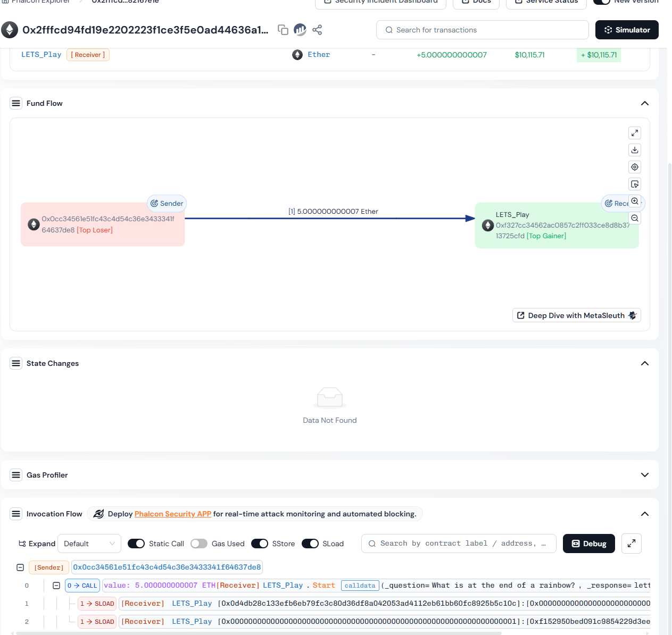Open the Phalcon Security APP link
The height and width of the screenshot is (635, 672).
click(x=173, y=514)
